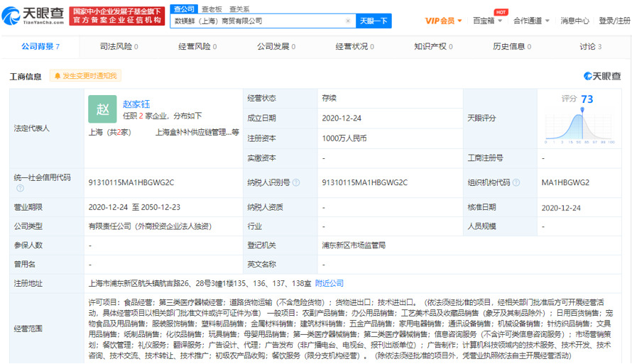Open the VIP会员 dropdown
This screenshot has height=364, width=632.
tap(443, 21)
